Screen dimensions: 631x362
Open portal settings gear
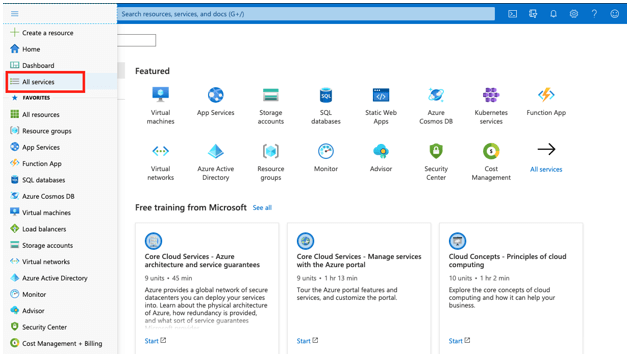pyautogui.click(x=574, y=14)
